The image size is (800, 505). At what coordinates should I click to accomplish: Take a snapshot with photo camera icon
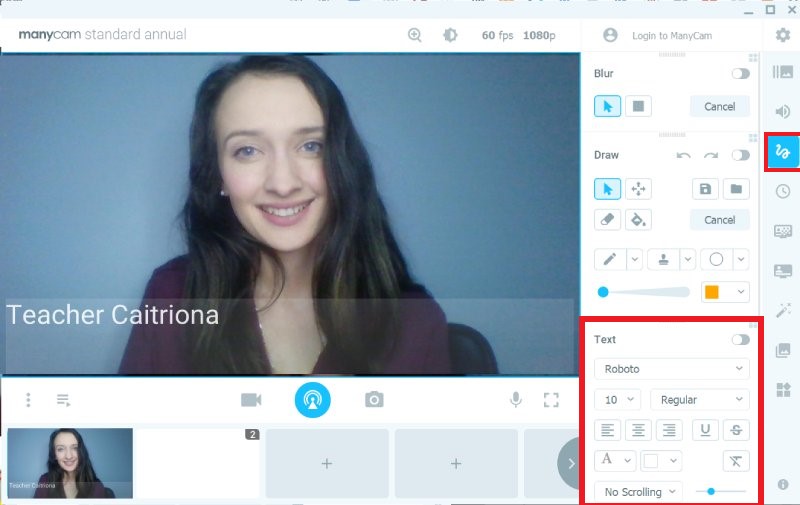click(374, 399)
